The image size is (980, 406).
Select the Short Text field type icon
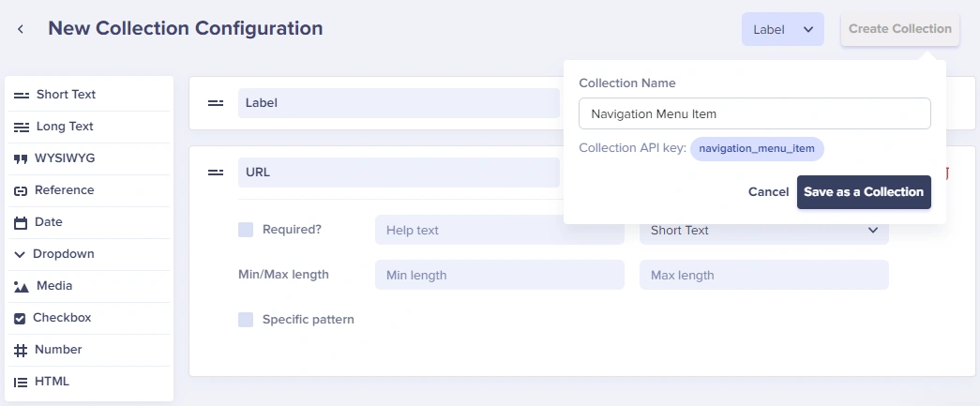pyautogui.click(x=22, y=96)
